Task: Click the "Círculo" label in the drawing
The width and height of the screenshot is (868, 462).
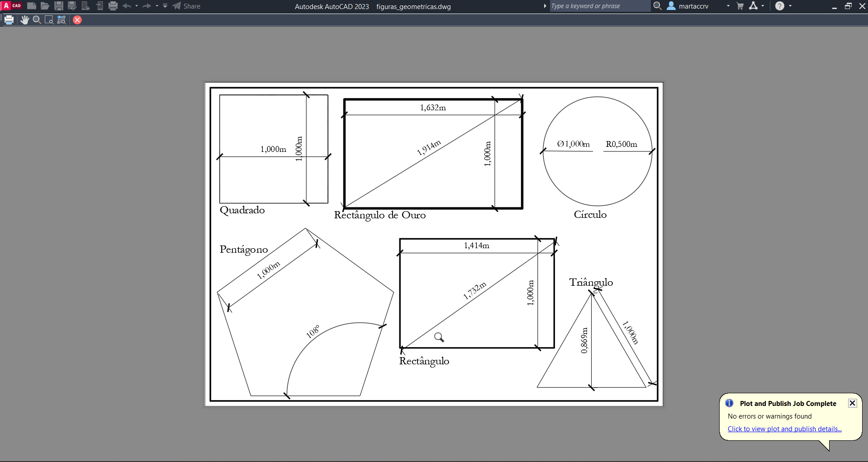Action: [590, 215]
